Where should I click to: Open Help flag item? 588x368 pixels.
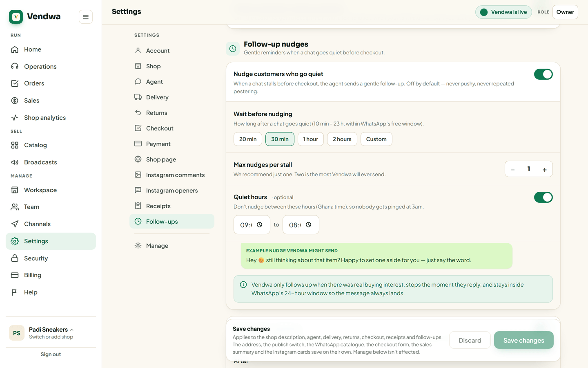coord(51,292)
